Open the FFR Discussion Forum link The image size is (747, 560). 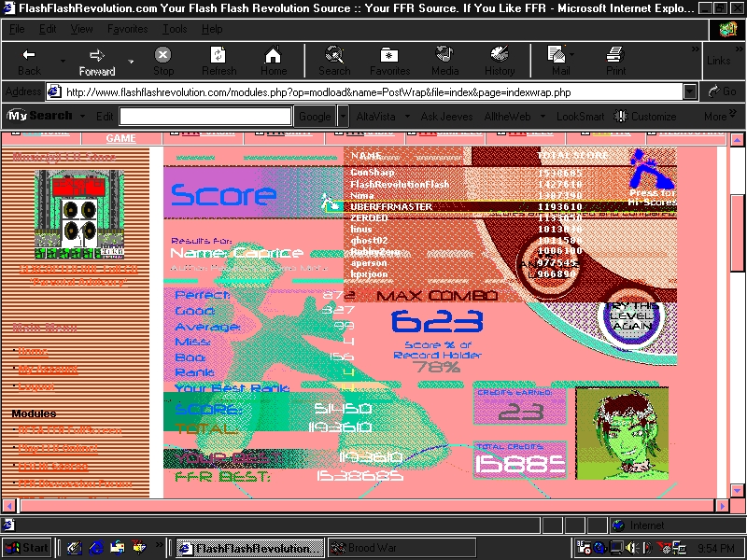click(75, 483)
